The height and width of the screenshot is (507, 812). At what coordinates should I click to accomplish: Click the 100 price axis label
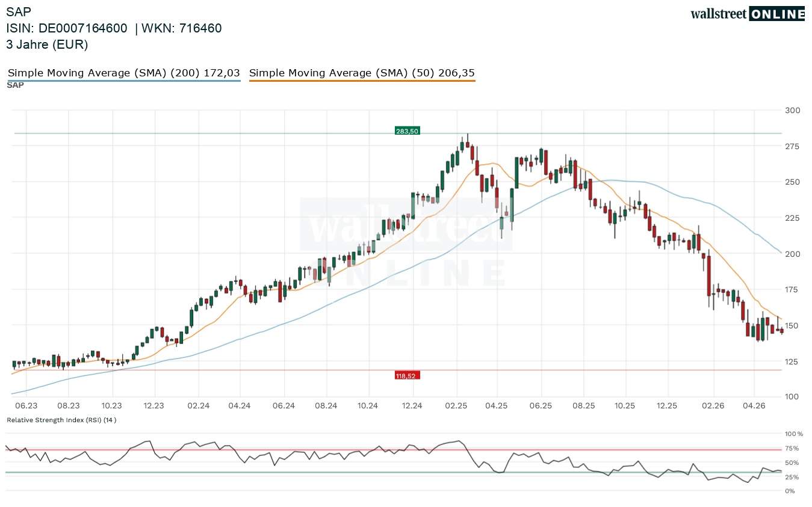(x=793, y=397)
